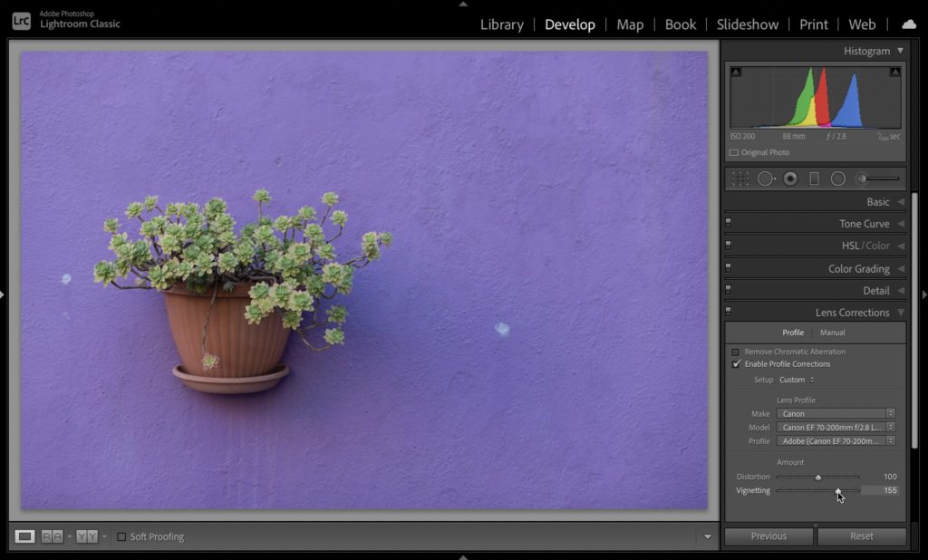928x560 pixels.
Task: Hide the top module picker panel arrow
Action: (463, 4)
